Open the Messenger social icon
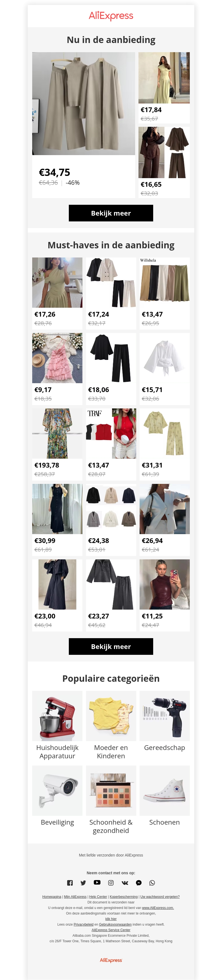 (x=138, y=883)
